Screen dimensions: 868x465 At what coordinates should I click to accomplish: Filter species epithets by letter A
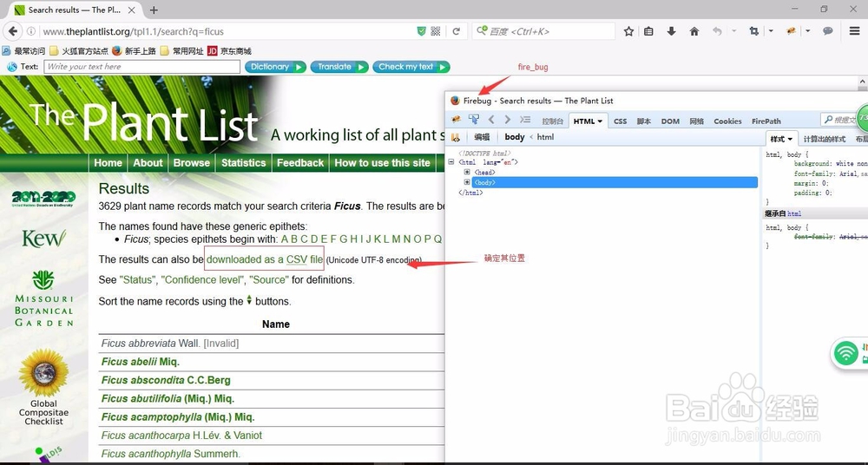pos(285,239)
